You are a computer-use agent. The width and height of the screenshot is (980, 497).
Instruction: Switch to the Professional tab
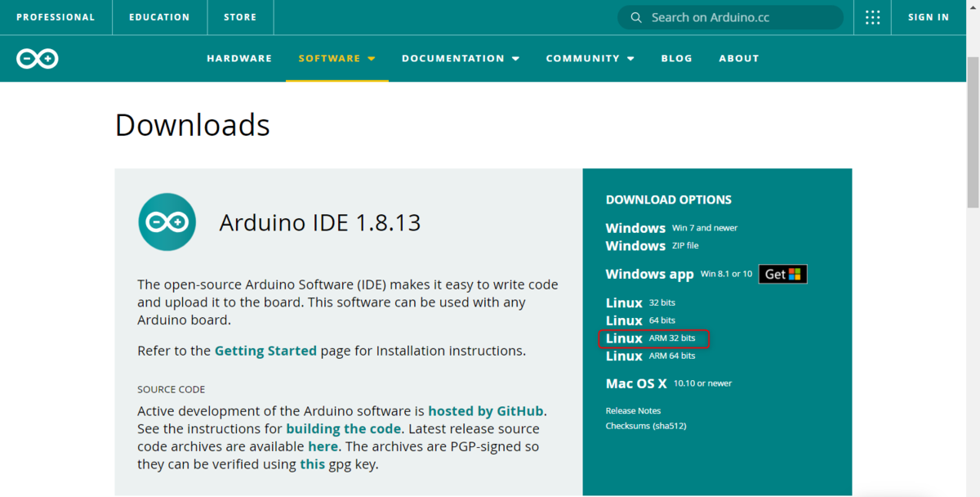tap(56, 17)
